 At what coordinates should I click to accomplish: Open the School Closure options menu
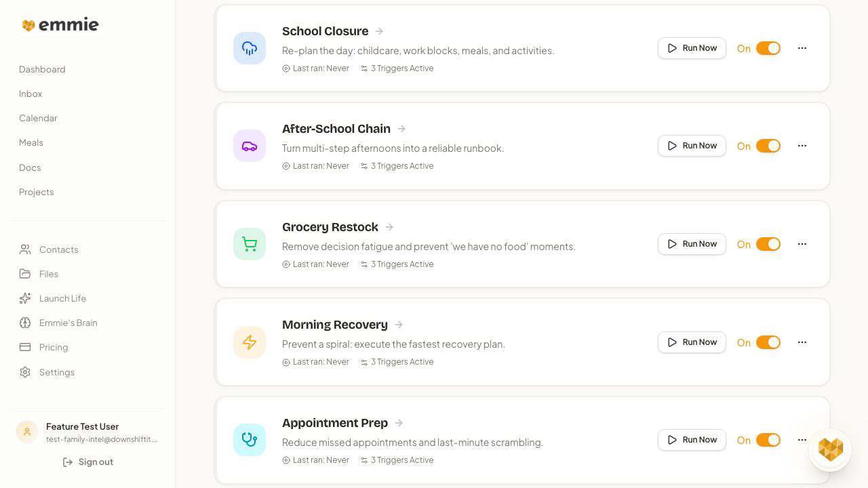(802, 48)
